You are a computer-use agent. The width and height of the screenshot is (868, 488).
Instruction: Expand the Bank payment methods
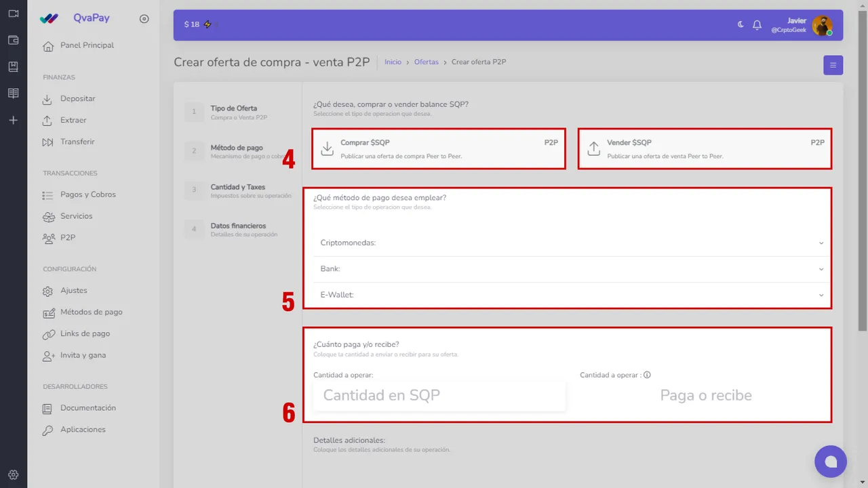pos(572,269)
